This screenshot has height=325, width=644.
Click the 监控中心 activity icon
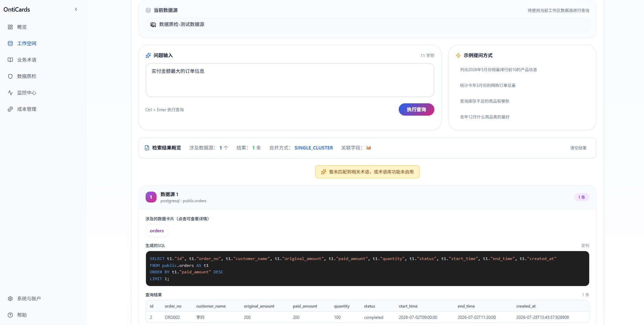click(x=10, y=93)
